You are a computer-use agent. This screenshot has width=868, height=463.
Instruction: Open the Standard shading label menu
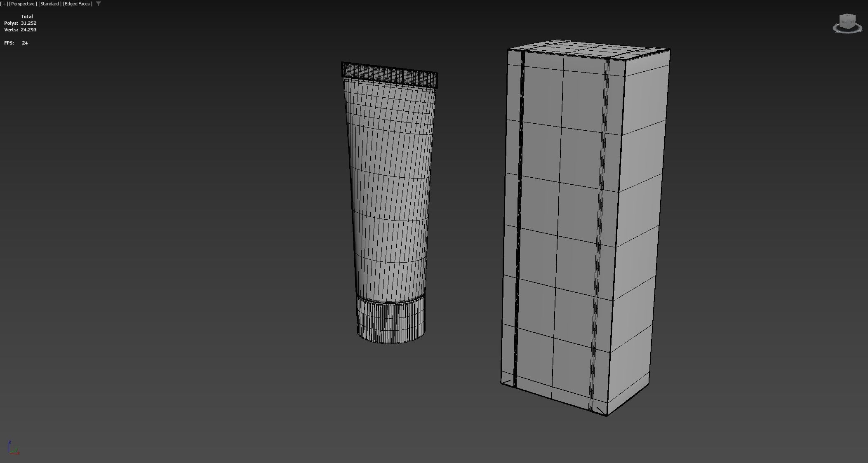50,4
